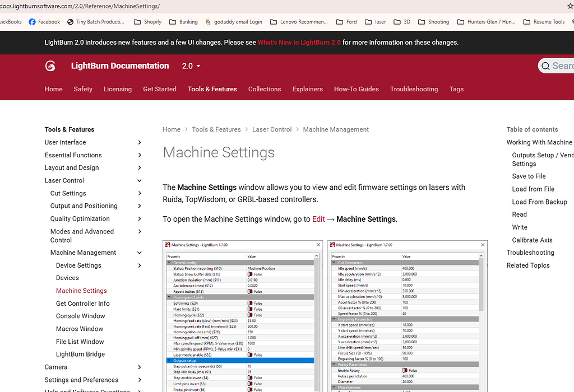Viewport: 574px width, 392px height.
Task: Expand Modes and Advanced Control
Action: click(x=140, y=231)
